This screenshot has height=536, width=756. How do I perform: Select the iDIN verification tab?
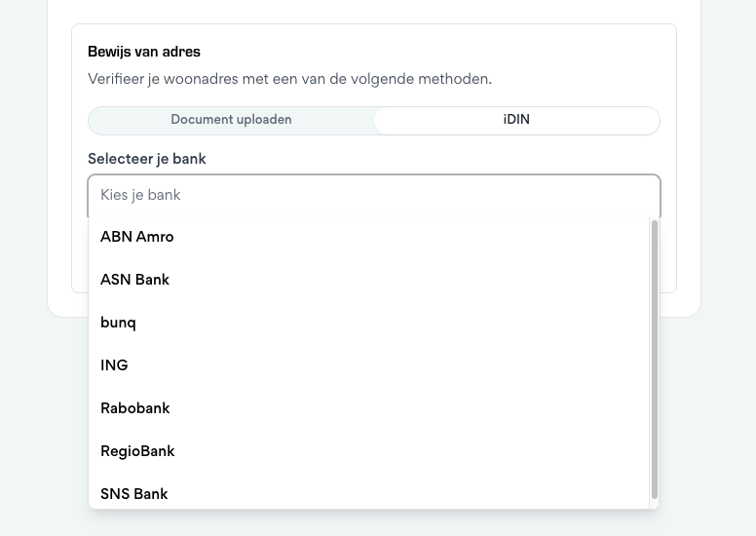coord(516,120)
